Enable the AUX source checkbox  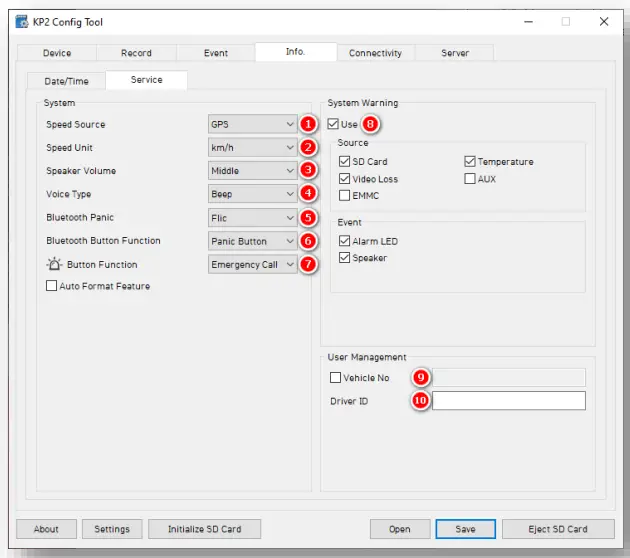tap(470, 178)
